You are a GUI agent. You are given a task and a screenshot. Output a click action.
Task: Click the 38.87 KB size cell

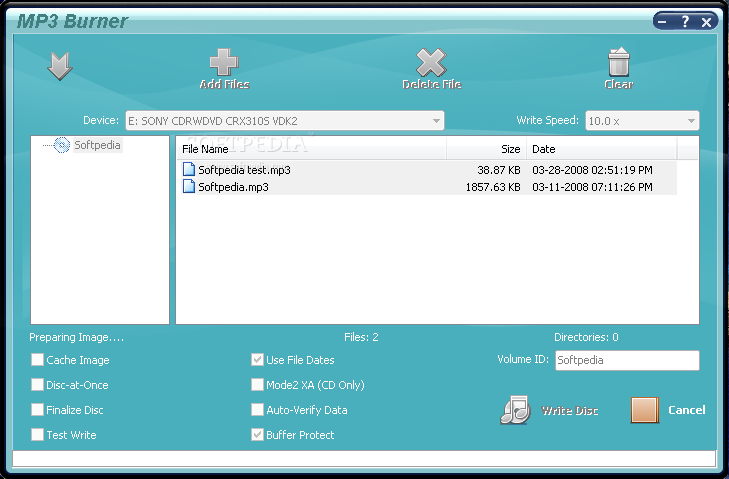pos(499,170)
